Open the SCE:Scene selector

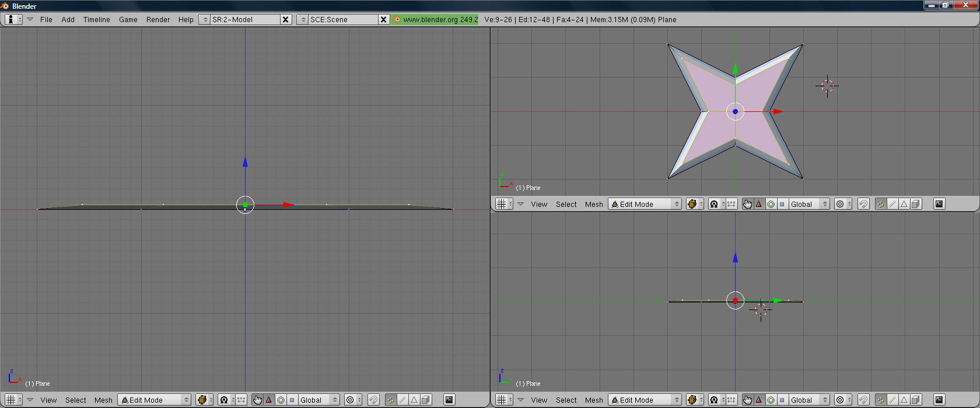[x=303, y=19]
